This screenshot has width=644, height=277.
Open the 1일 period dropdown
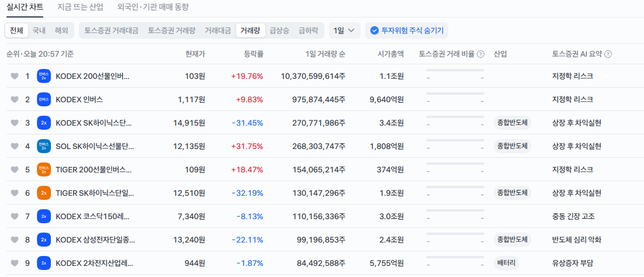click(x=345, y=30)
